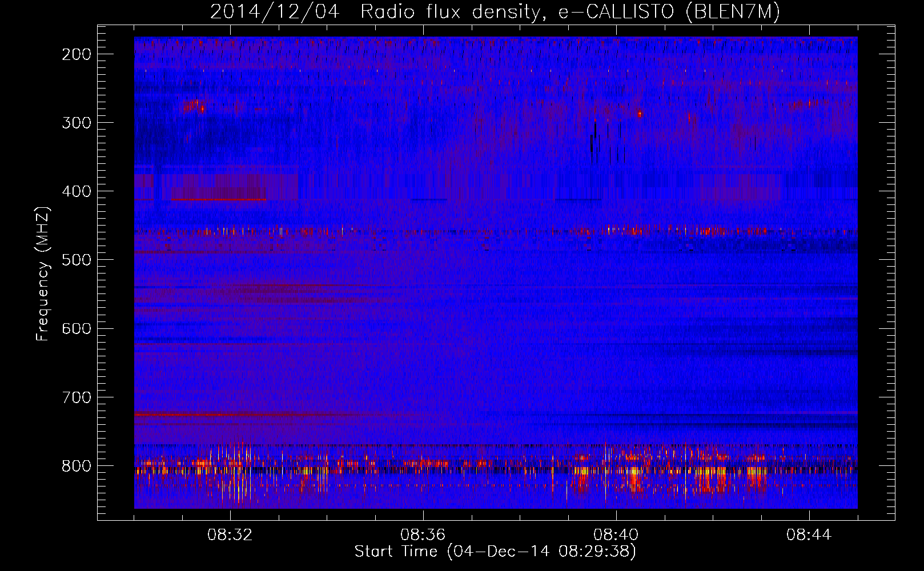Image resolution: width=924 pixels, height=571 pixels.
Task: Click the 800 frequency tick label
Action: [77, 465]
